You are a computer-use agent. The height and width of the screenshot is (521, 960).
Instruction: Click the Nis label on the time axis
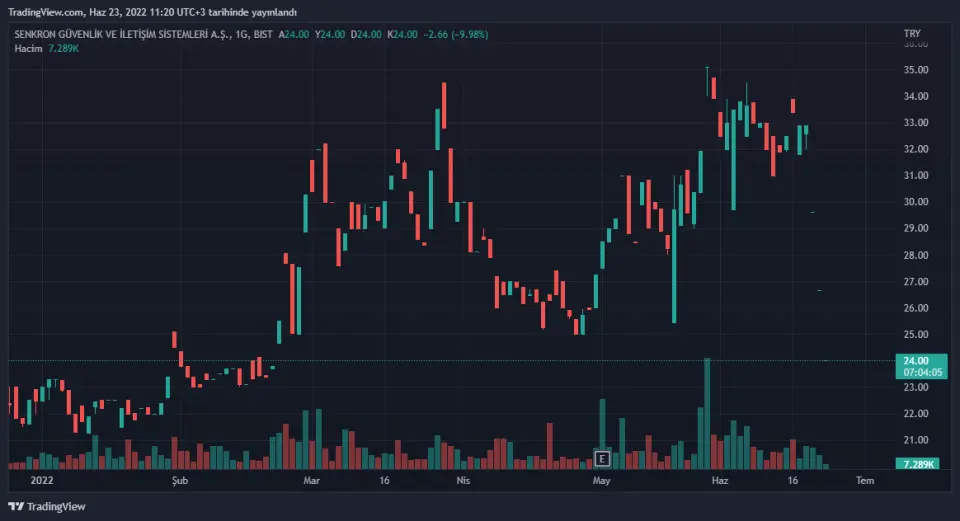(x=463, y=481)
